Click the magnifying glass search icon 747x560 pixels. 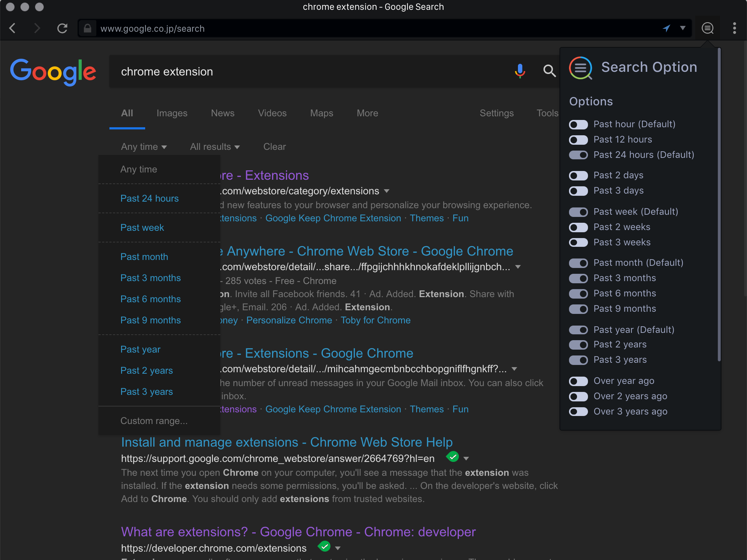(549, 71)
